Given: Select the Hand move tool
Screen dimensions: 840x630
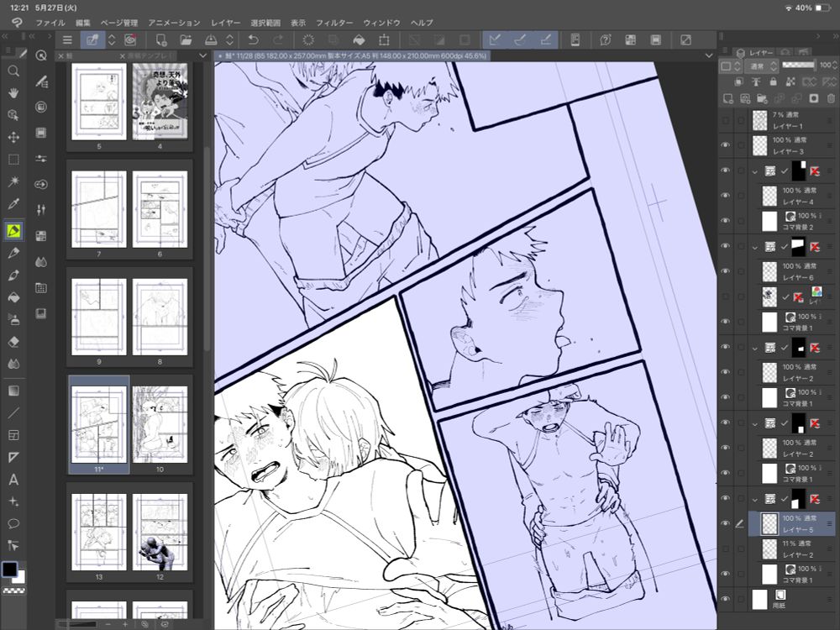Looking at the screenshot, I should coord(13,92).
